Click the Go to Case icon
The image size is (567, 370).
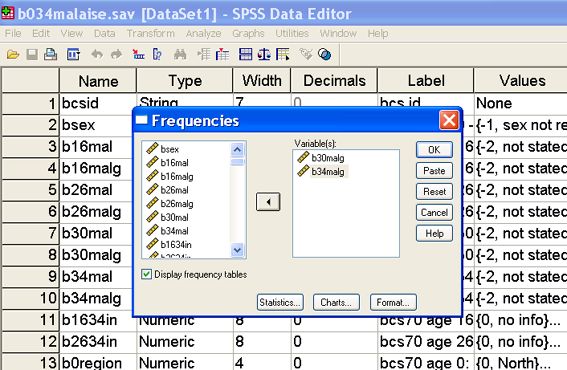[x=138, y=55]
